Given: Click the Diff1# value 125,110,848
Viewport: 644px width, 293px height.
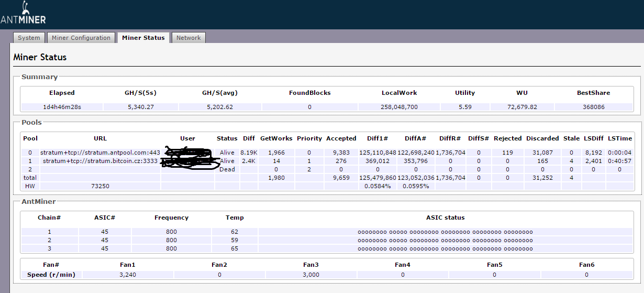Looking at the screenshot, I should [x=381, y=153].
